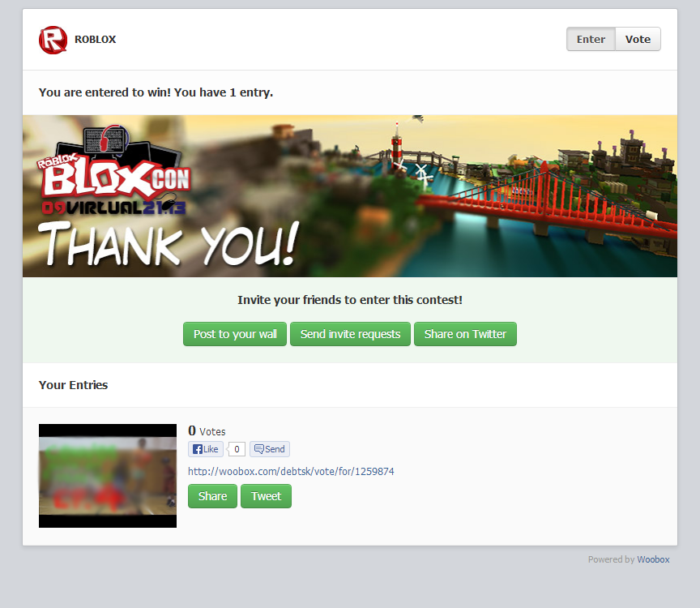Hit the Facebook Like button
Viewport: 700px width, 608px height.
(206, 449)
